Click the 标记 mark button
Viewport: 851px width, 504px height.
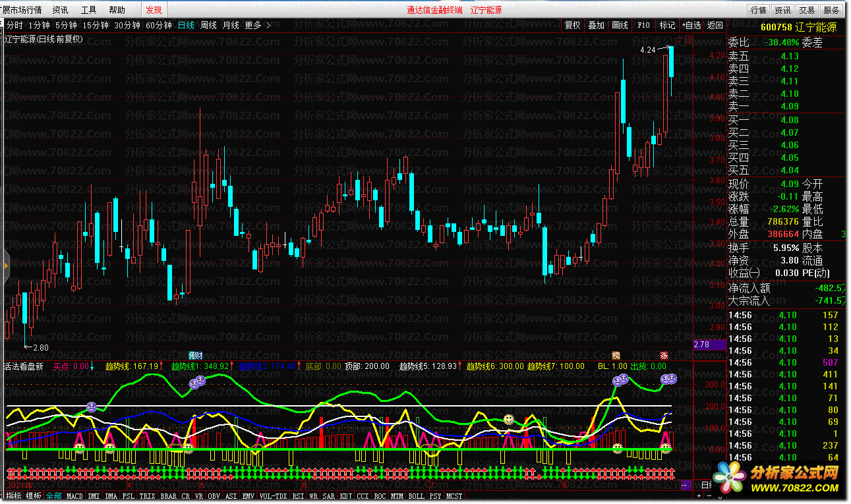(668, 26)
